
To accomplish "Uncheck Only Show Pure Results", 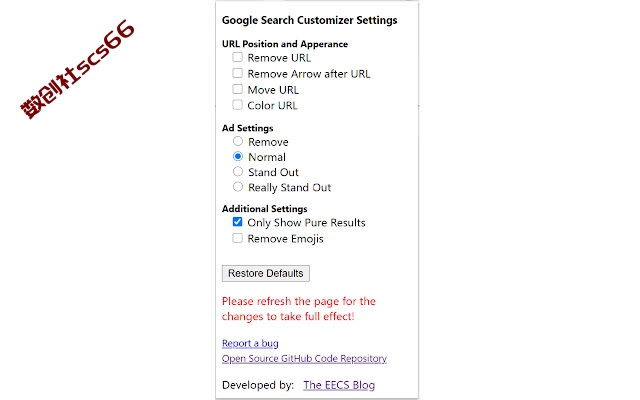I will click(238, 222).
